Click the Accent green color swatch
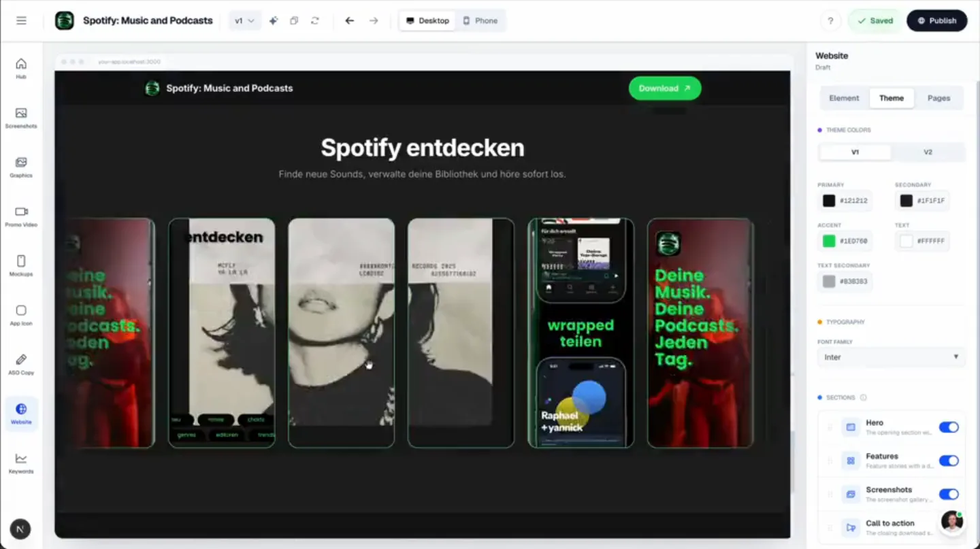This screenshot has height=549, width=980. (x=829, y=241)
